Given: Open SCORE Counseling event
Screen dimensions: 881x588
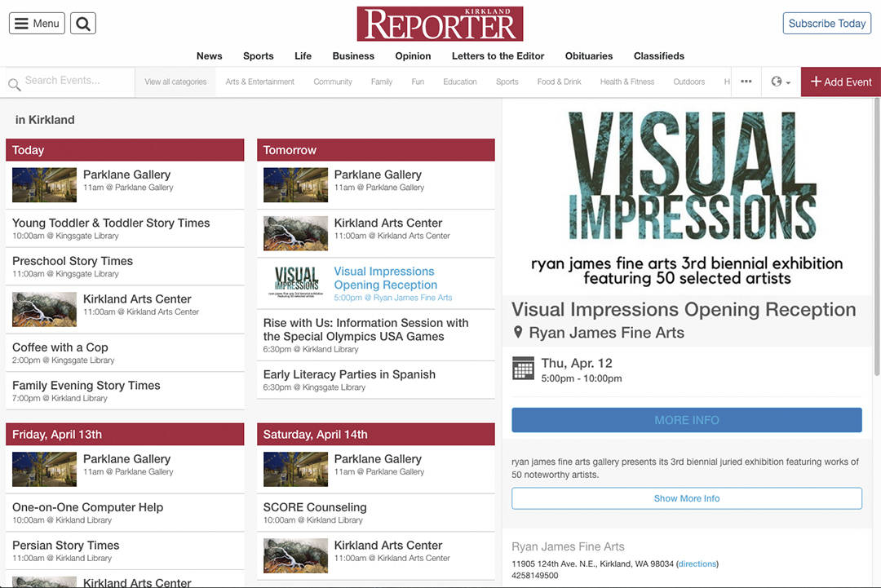Looking at the screenshot, I should pos(376,513).
